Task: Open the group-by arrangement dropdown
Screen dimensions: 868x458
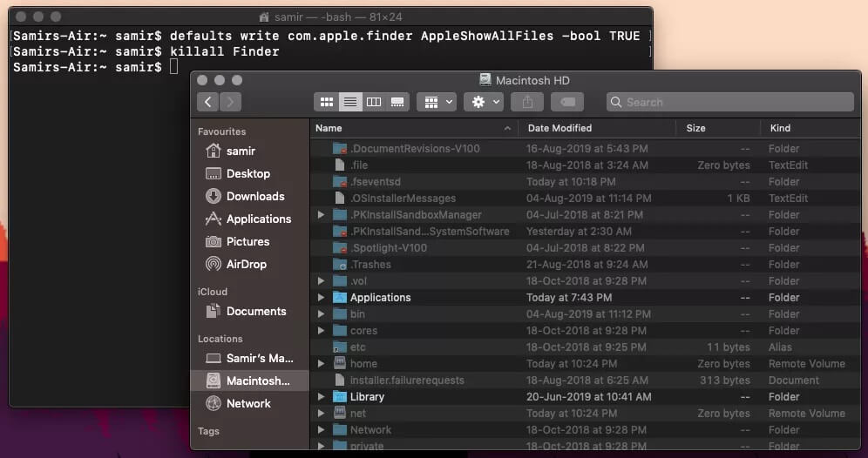Action: coord(437,102)
